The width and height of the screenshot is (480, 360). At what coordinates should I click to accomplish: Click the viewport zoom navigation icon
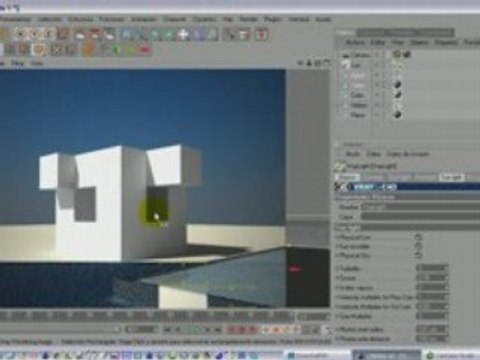[309, 62]
